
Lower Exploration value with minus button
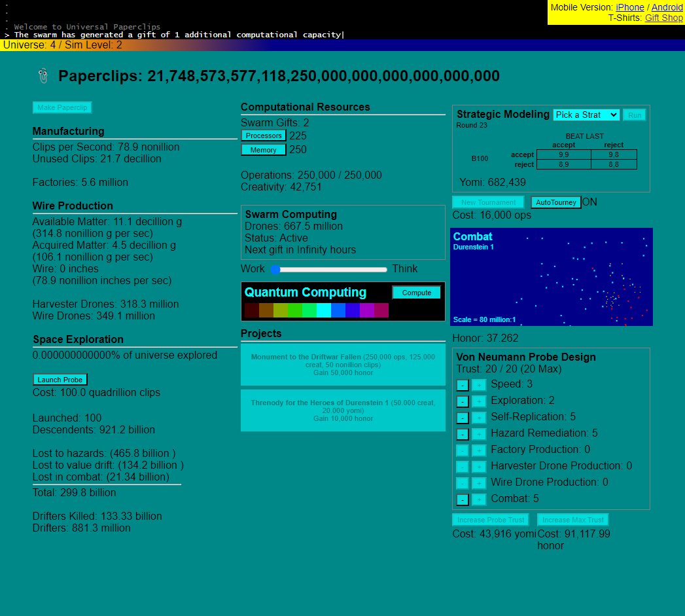tap(462, 401)
